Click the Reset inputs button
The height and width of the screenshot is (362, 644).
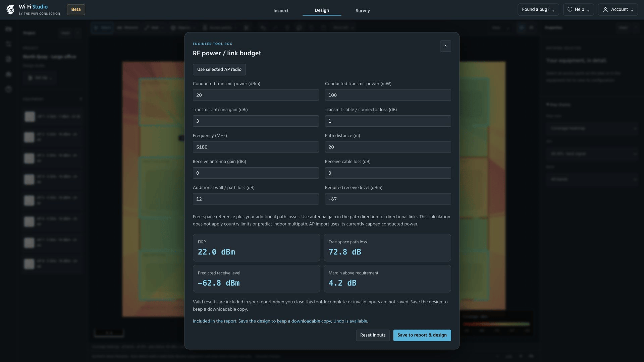pyautogui.click(x=373, y=335)
